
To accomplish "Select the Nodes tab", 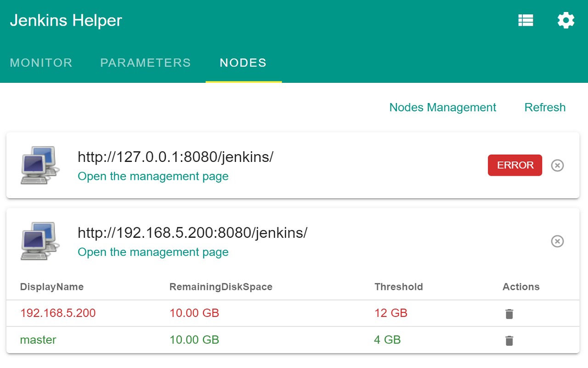I will pos(243,63).
